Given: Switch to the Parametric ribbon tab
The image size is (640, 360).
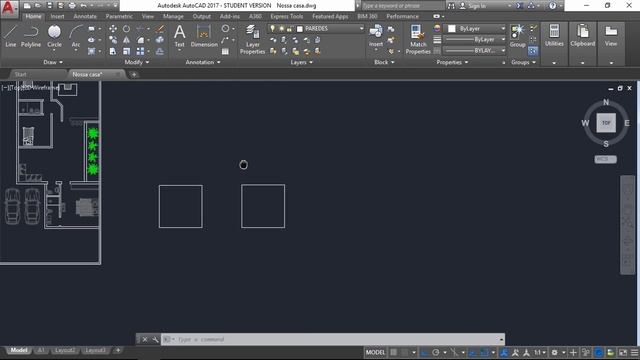Looking at the screenshot, I should click(119, 16).
